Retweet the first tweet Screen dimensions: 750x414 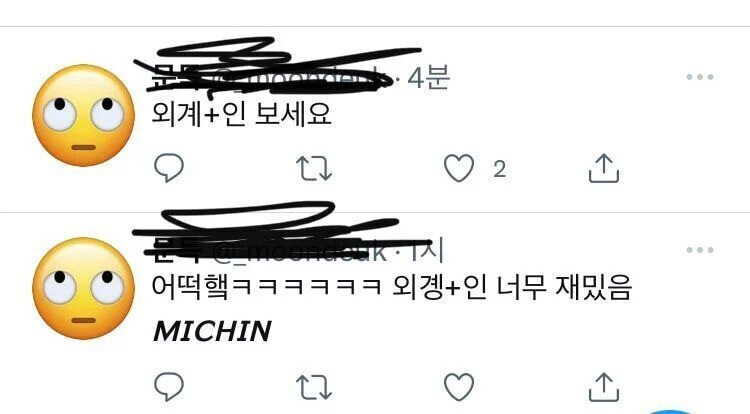pos(314,168)
